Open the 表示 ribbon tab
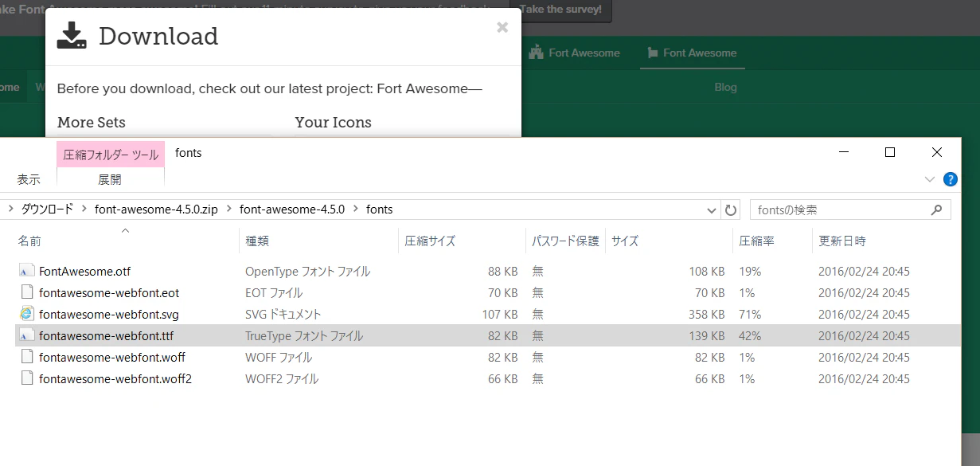 coord(29,179)
